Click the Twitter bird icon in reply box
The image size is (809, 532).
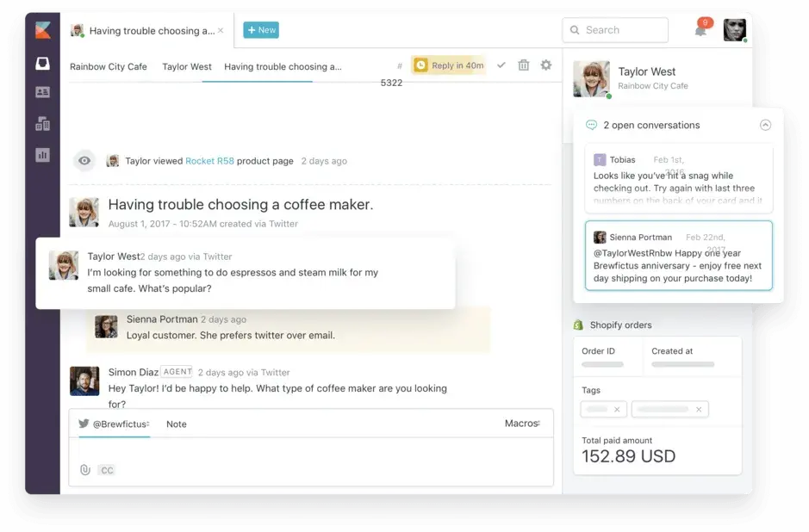84,424
